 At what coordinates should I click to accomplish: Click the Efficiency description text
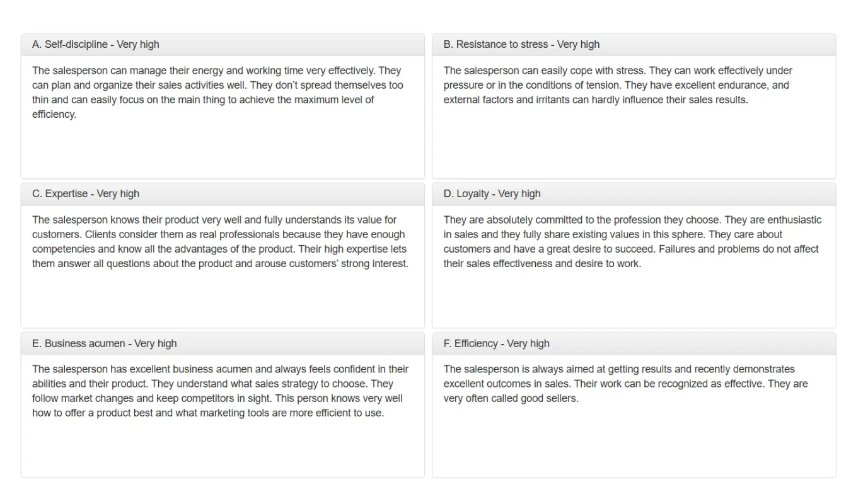coord(624,384)
